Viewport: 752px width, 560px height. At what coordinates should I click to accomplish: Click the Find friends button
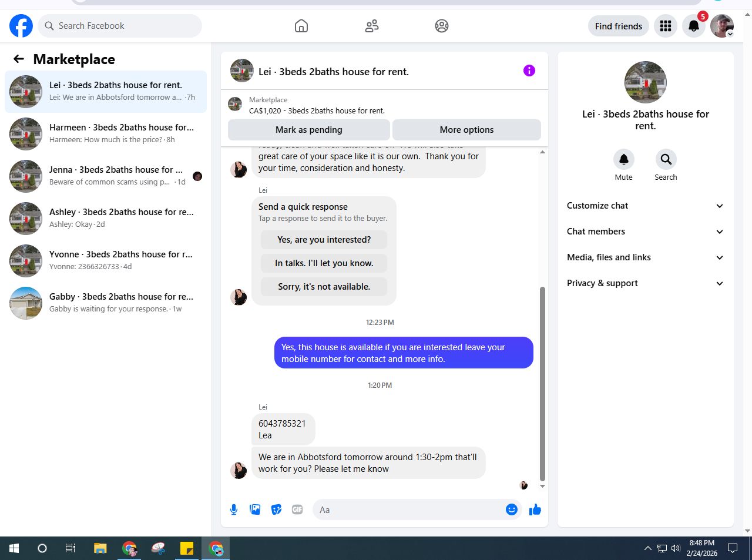pyautogui.click(x=619, y=26)
